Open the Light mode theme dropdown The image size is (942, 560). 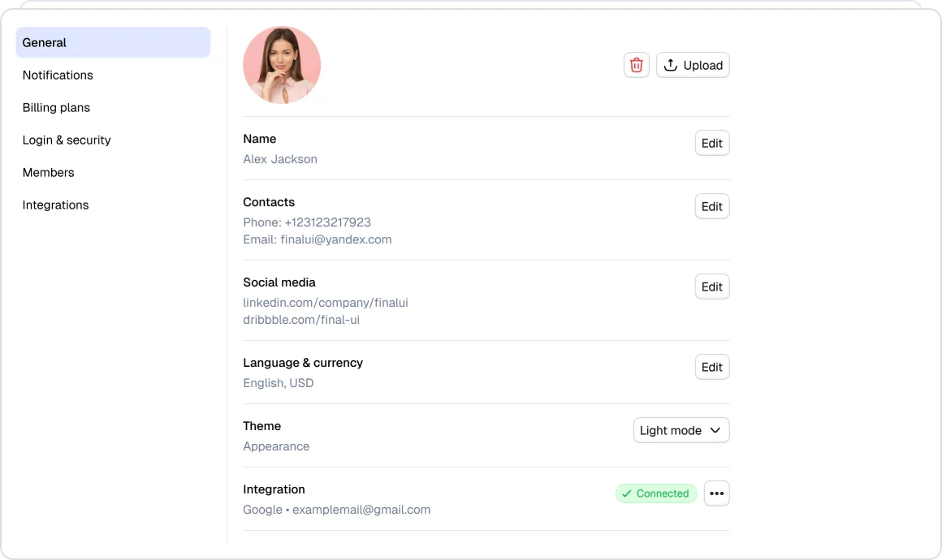tap(681, 430)
